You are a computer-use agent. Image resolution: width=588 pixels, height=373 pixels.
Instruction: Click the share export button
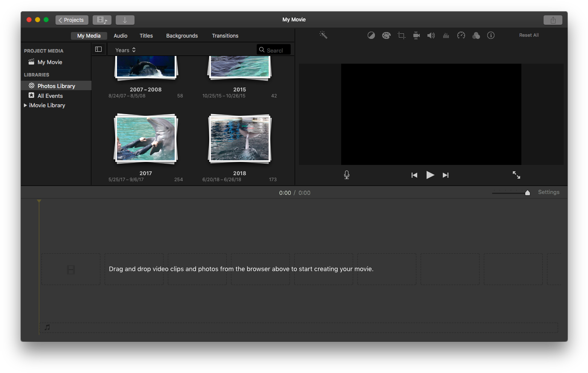[x=553, y=20]
